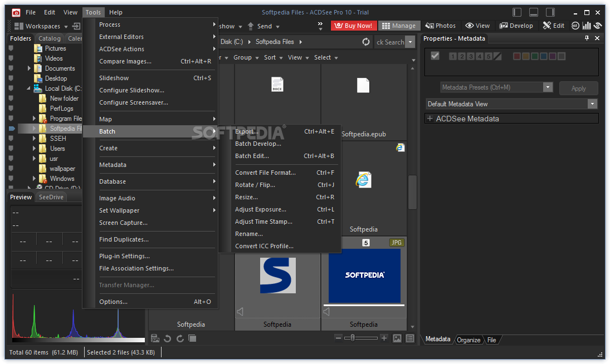The width and height of the screenshot is (610, 364).
Task: Switch to details list view icon
Action: click(x=410, y=338)
